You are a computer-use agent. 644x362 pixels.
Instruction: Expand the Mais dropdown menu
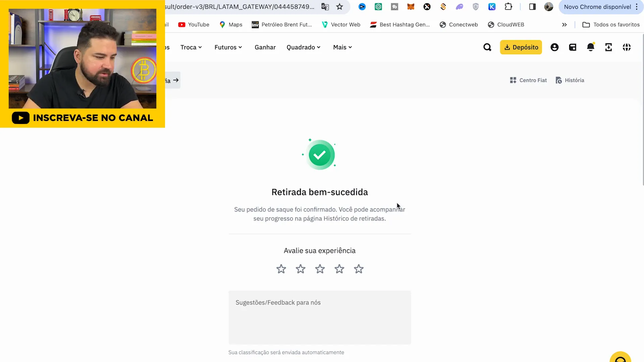click(343, 47)
